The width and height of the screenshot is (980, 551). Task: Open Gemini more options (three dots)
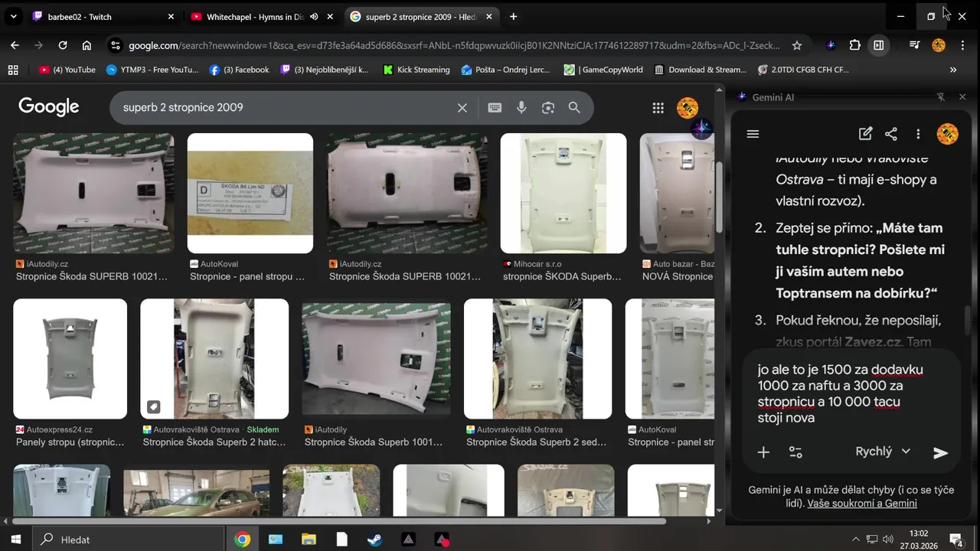click(918, 134)
